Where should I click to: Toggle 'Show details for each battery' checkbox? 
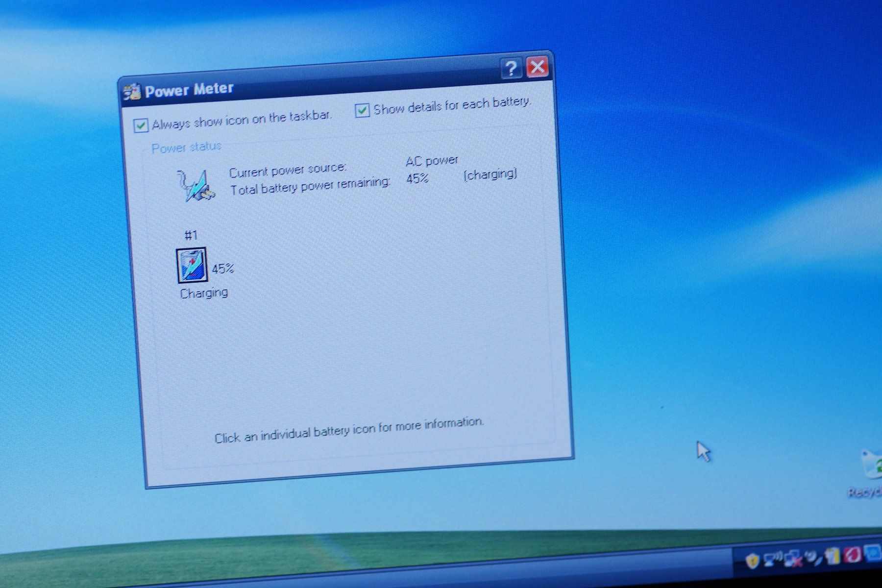coord(362,111)
